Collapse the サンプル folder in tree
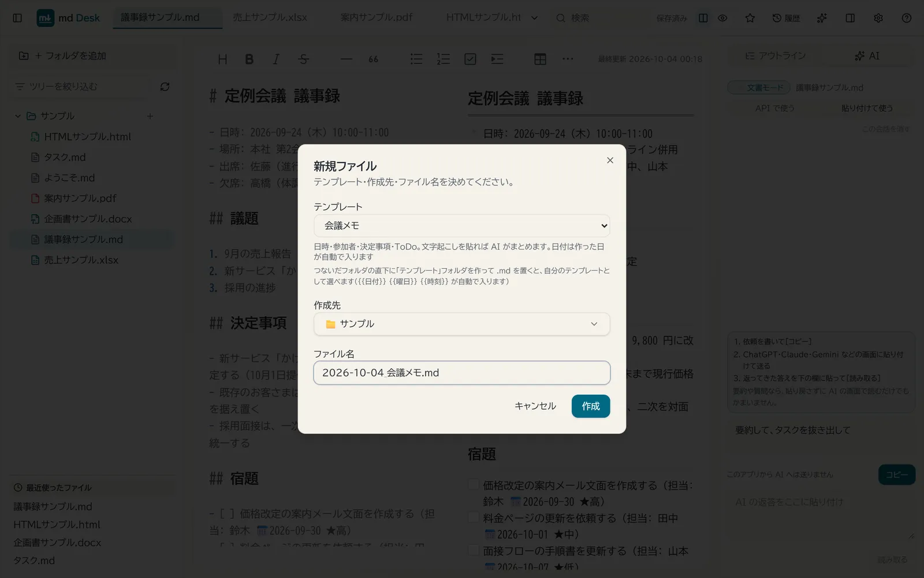The height and width of the screenshot is (578, 924). tap(18, 116)
